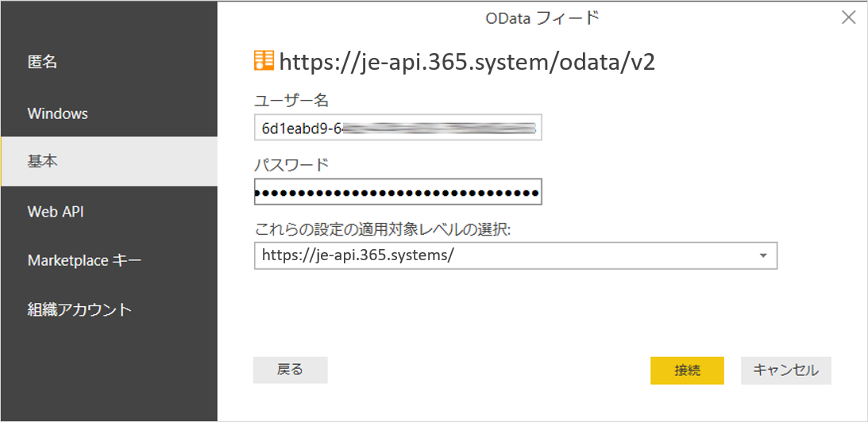Click the これらの設定の適用対象レベルの選択 label
Screen dimensions: 868x422
[x=383, y=229]
